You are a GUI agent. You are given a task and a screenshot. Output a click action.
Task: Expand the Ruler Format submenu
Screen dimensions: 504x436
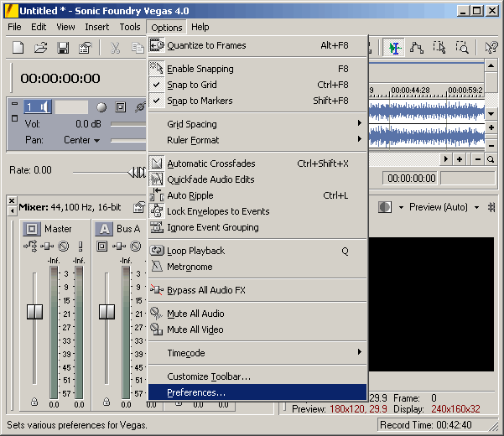click(x=257, y=140)
